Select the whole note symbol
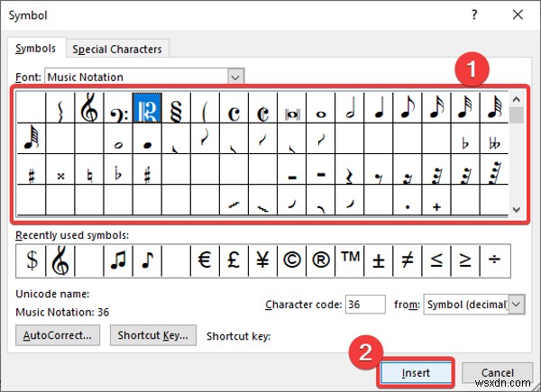Viewport: 541px width, 392px height. 321,107
